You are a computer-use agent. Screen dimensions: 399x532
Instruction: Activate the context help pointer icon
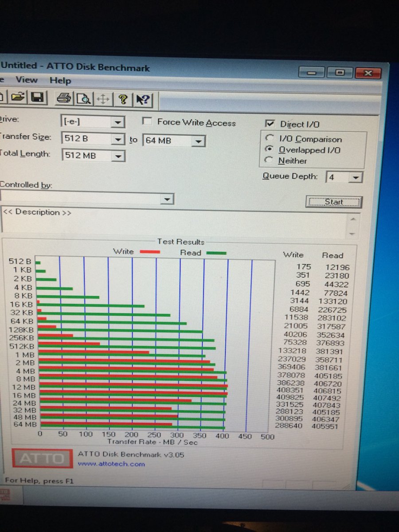143,100
